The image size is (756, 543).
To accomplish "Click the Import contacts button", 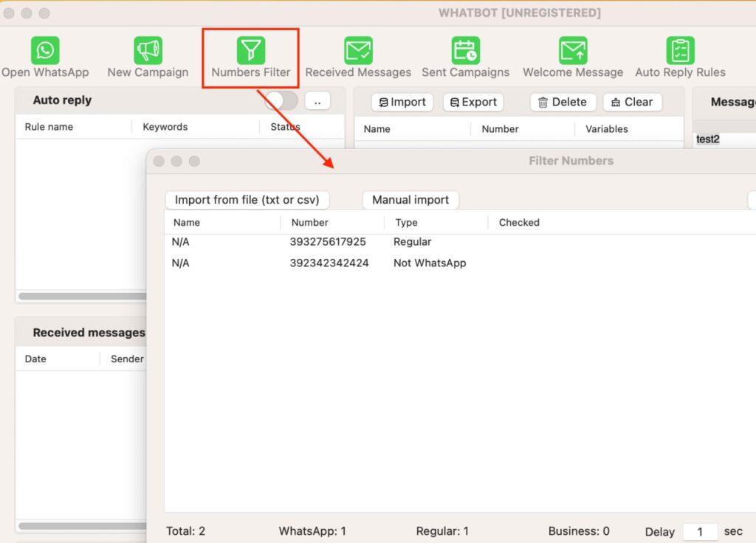I will coord(402,102).
